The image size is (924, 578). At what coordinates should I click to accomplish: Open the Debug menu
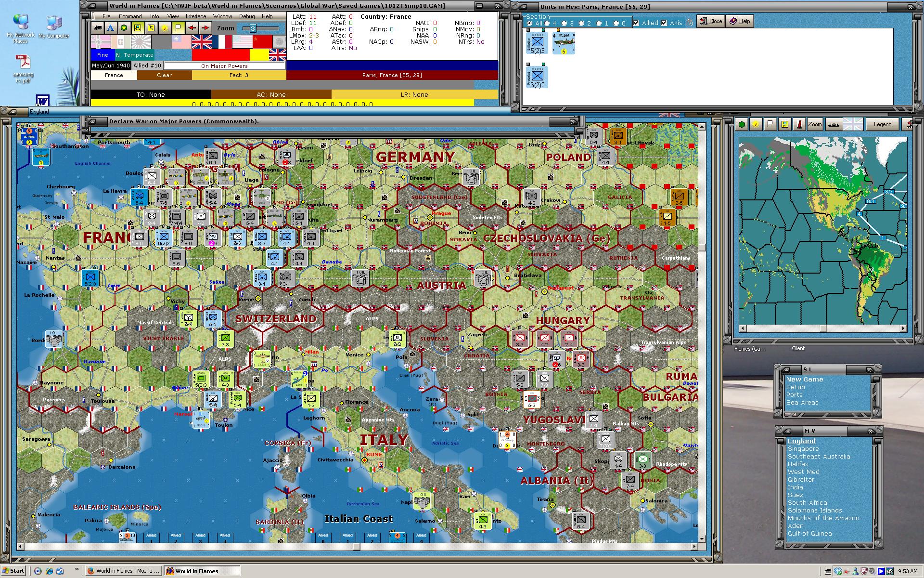tap(247, 16)
